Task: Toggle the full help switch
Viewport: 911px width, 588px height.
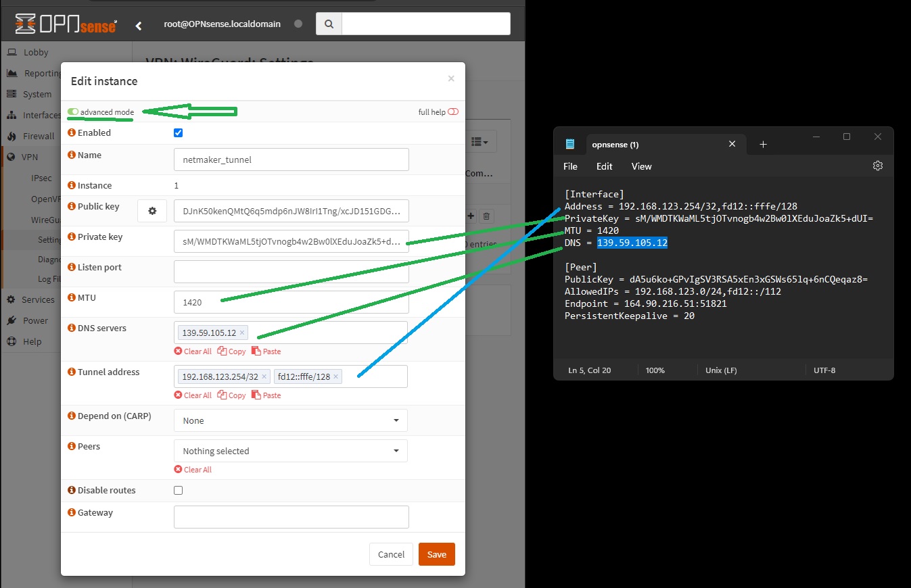Action: pyautogui.click(x=452, y=112)
